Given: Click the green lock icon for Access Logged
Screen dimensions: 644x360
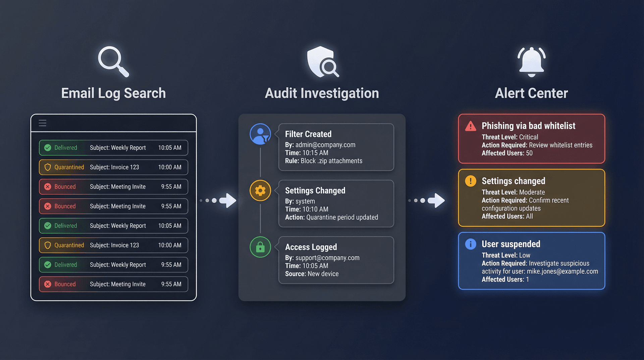Looking at the screenshot, I should point(260,247).
